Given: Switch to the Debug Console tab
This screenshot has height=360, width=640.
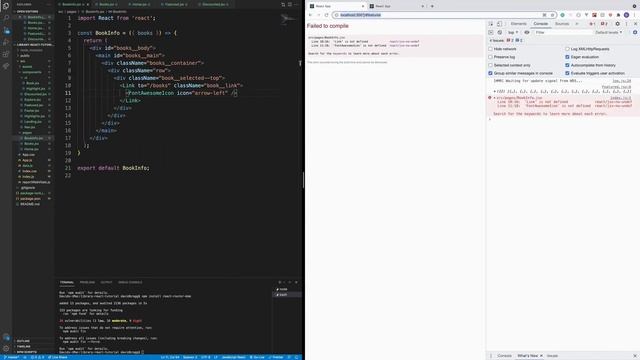Looking at the screenshot, I should coord(130,282).
